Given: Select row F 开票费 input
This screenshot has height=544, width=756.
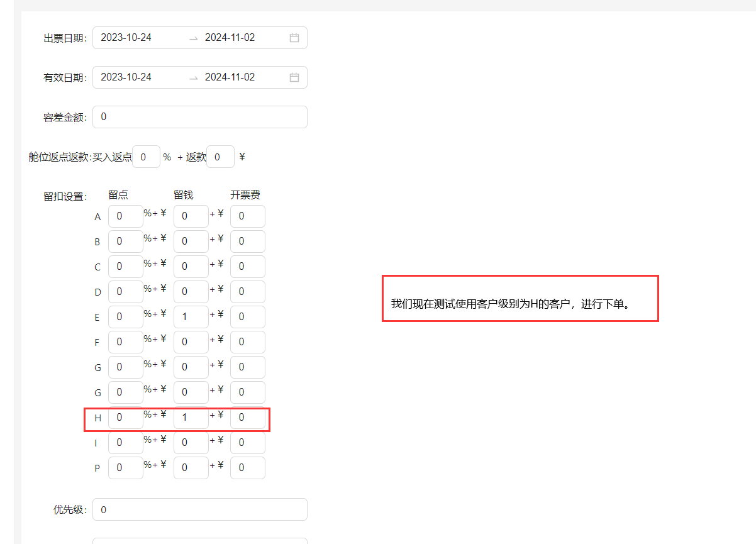Looking at the screenshot, I should pos(248,342).
